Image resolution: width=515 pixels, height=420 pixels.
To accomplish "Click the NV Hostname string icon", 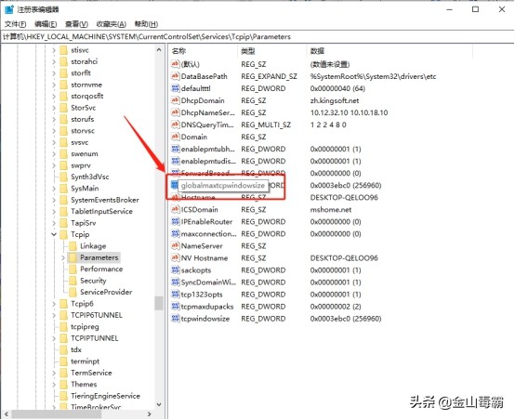I will [176, 258].
